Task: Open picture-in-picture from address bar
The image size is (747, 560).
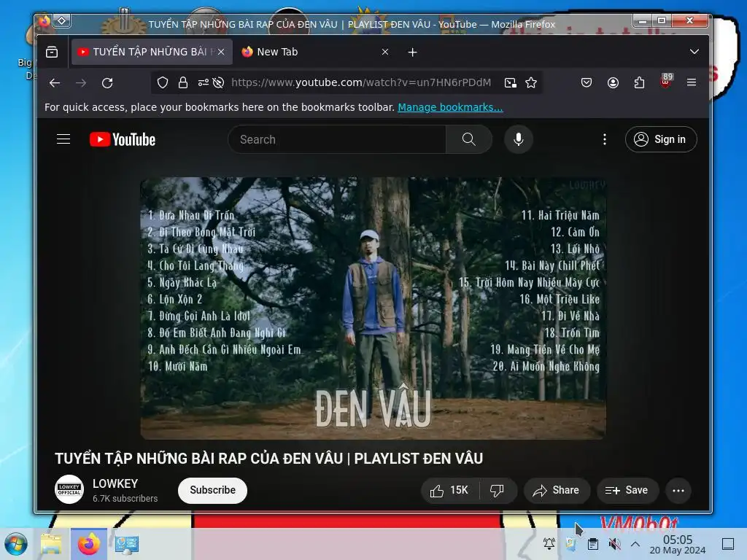Action: (x=510, y=83)
